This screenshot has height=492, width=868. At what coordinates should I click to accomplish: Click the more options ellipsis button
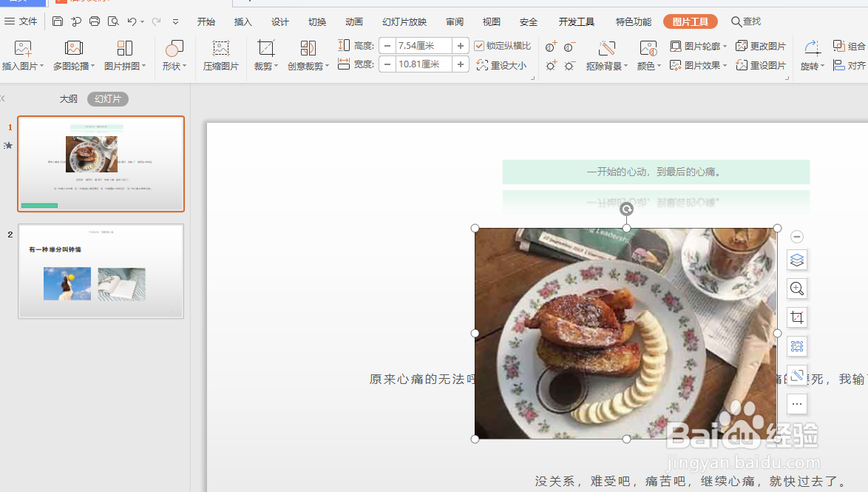796,404
